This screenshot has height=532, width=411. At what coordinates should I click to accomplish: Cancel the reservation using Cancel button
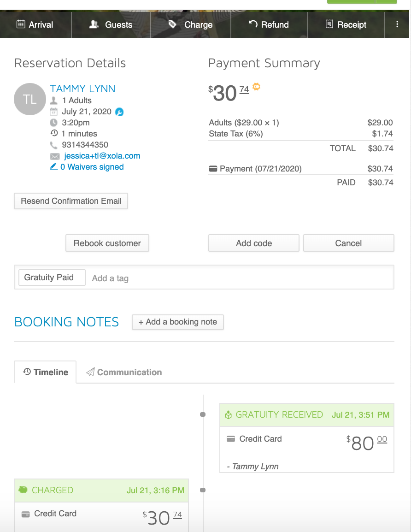point(349,243)
